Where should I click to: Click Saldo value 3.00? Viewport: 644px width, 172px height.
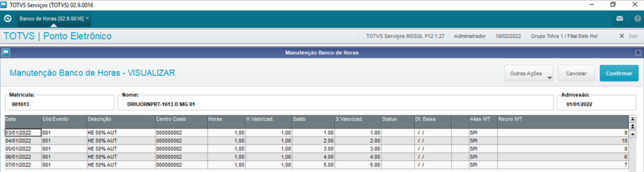313,149
